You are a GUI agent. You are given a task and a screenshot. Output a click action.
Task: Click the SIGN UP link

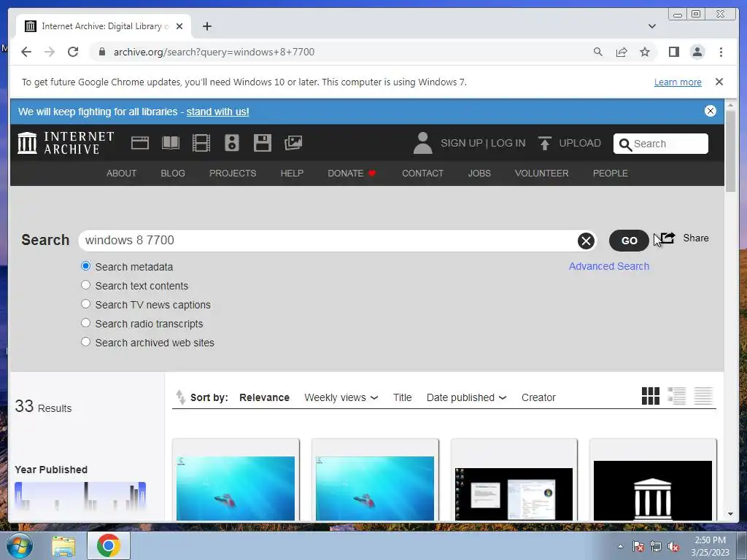pyautogui.click(x=461, y=143)
